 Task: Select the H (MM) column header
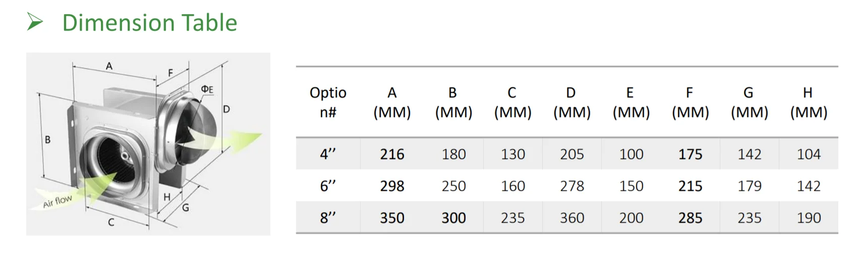pyautogui.click(x=808, y=102)
